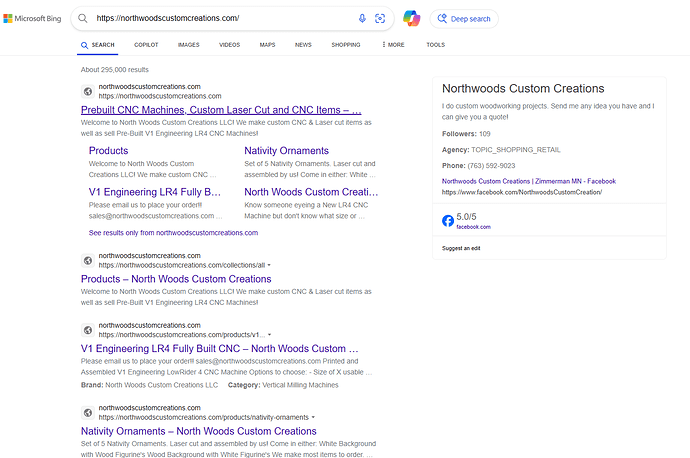Switch to the Images tab
Viewport: 690px width, 458px height.
(188, 45)
